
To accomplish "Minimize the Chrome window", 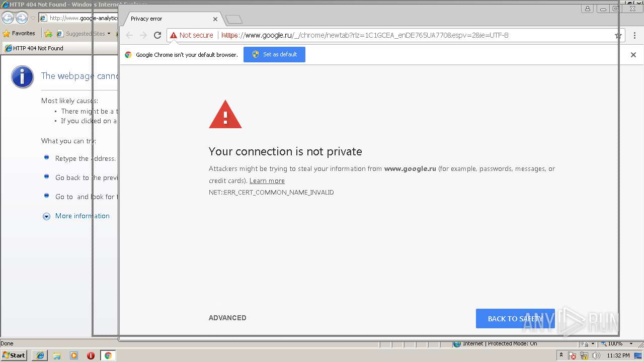I will (603, 9).
